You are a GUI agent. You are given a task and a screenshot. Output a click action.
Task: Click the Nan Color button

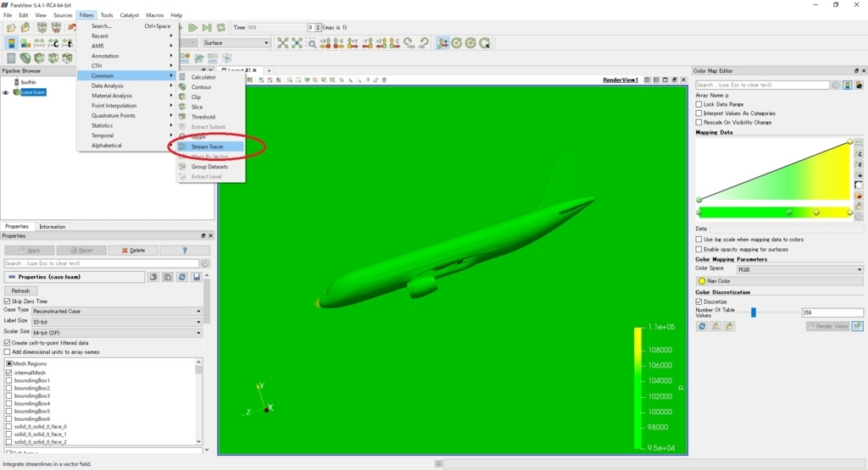point(779,281)
